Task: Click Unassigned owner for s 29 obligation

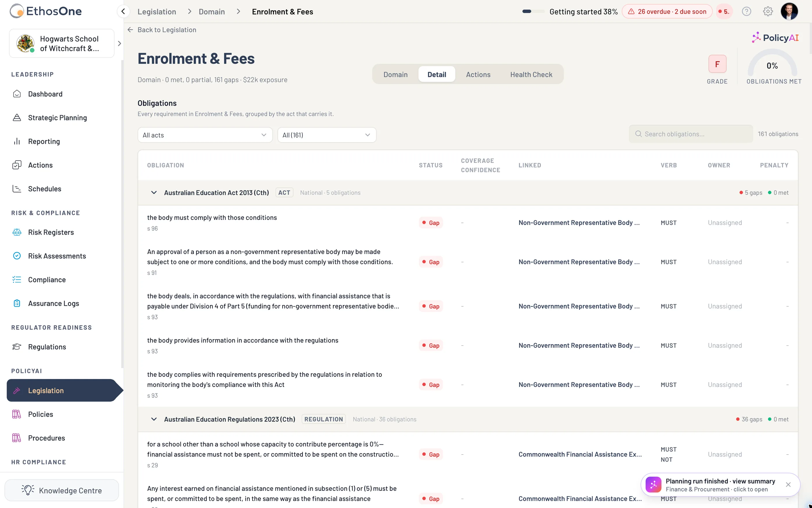Action: 725,454
